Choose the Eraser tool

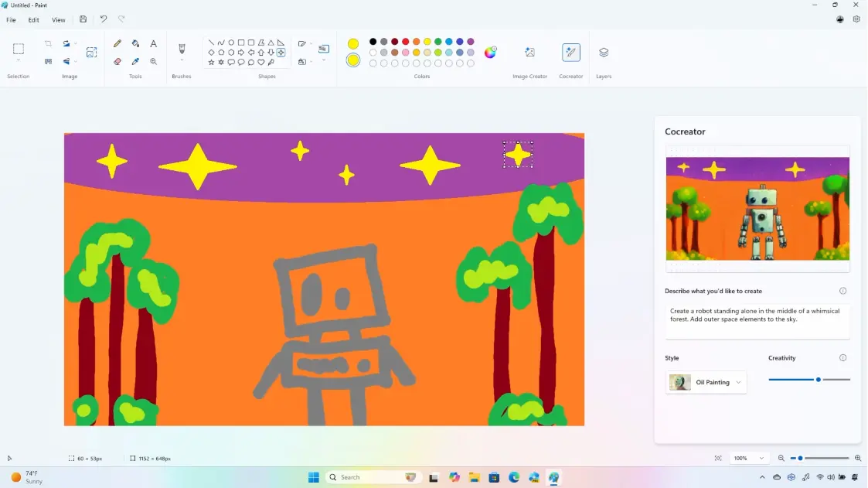pos(117,62)
